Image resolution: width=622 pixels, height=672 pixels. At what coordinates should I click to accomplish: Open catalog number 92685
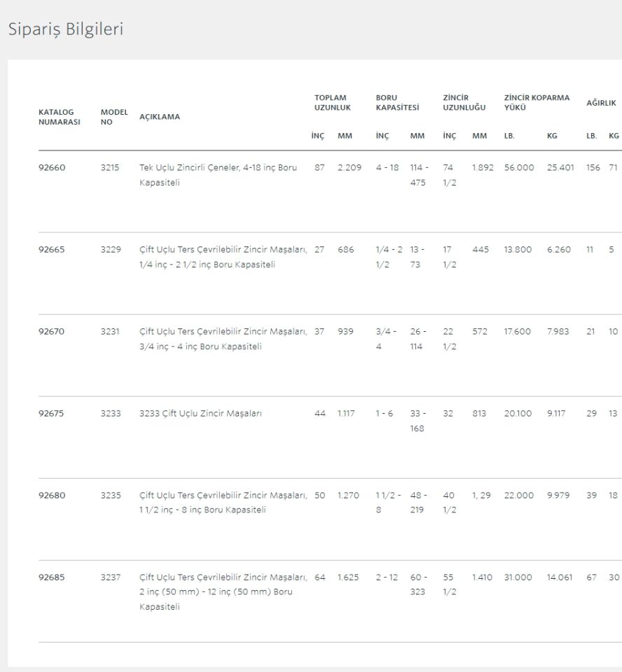tap(51, 577)
